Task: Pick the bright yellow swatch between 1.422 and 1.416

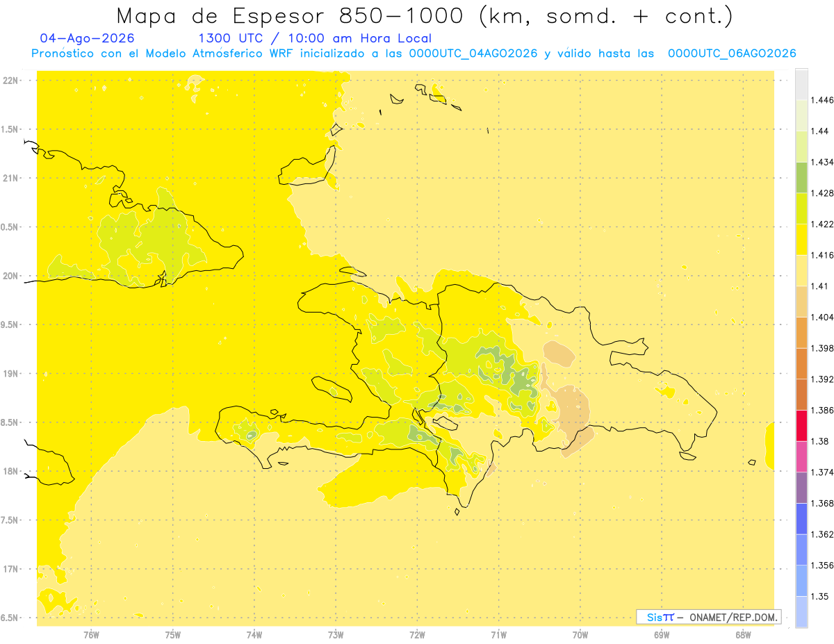Action: tap(801, 240)
